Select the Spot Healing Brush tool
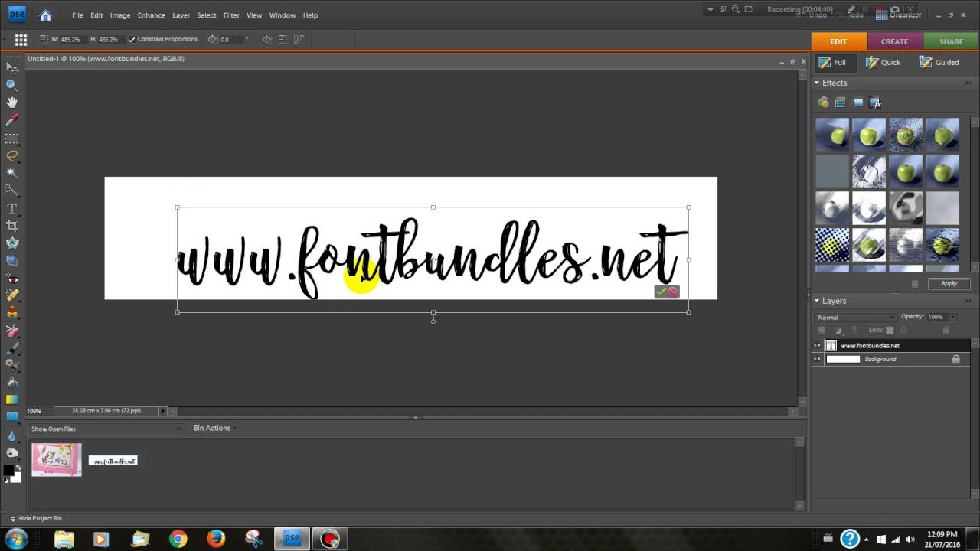This screenshot has height=551, width=980. tap(12, 295)
